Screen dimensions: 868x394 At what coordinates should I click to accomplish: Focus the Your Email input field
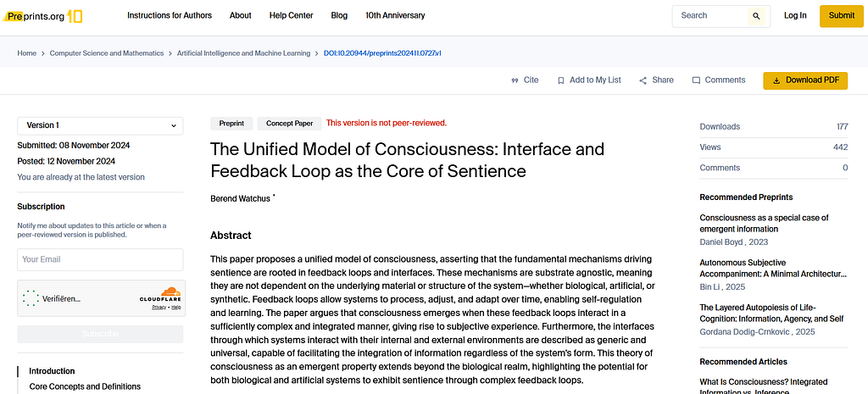tap(100, 259)
